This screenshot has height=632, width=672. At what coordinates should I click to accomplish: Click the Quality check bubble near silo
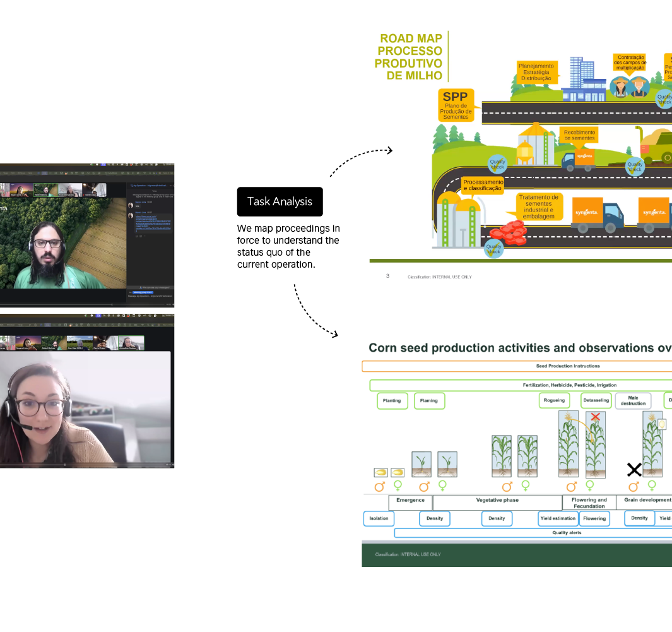498,164
